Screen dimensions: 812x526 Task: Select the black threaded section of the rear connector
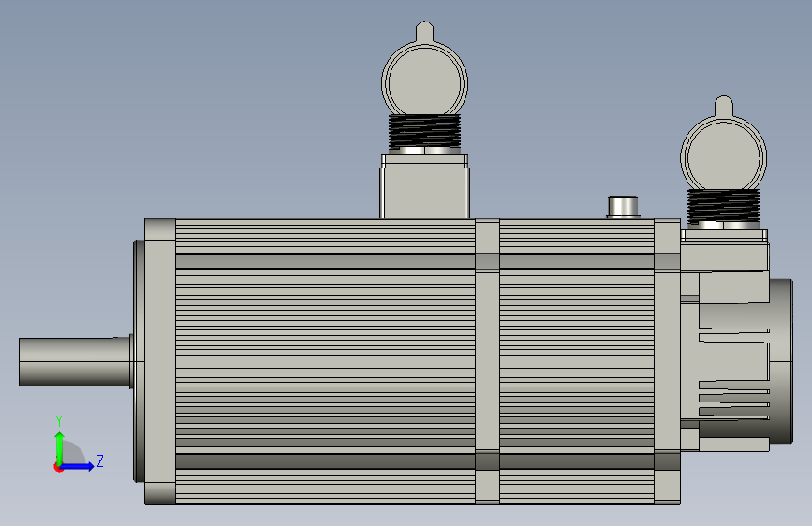(x=723, y=206)
